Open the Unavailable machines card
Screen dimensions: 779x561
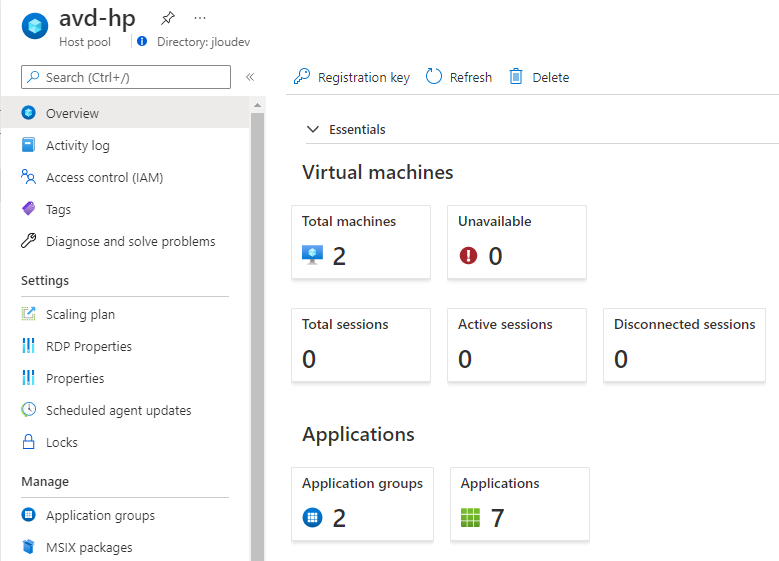pos(517,242)
